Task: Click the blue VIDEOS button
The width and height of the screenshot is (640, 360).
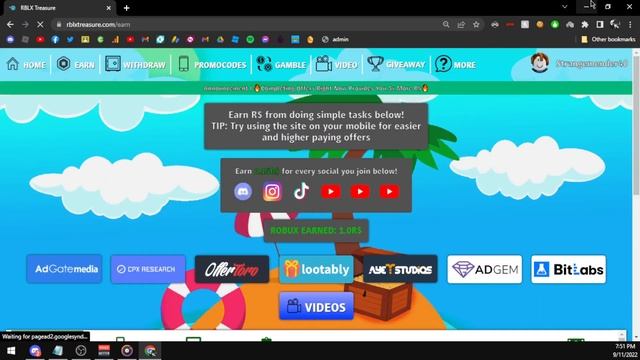Action: click(316, 306)
